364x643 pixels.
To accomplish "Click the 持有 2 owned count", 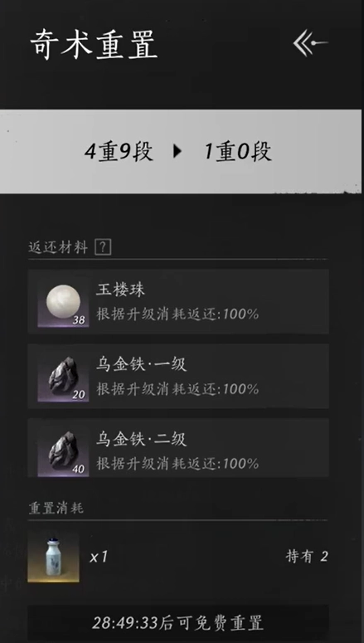I will [x=307, y=557].
